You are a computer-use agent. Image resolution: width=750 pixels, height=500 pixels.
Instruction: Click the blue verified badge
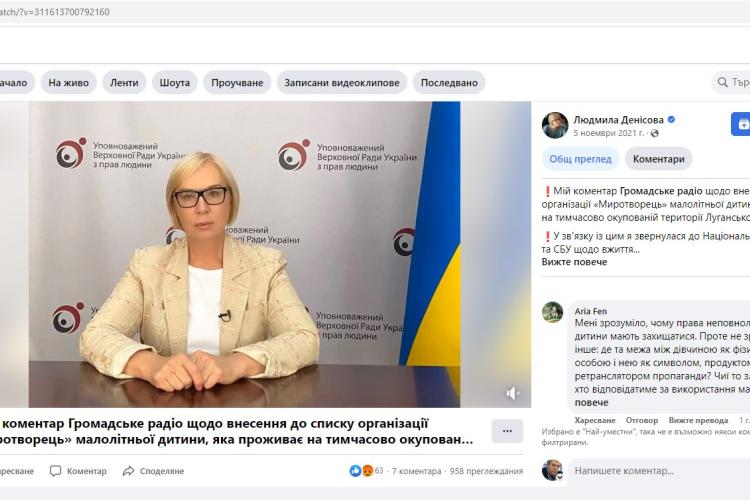click(x=671, y=120)
